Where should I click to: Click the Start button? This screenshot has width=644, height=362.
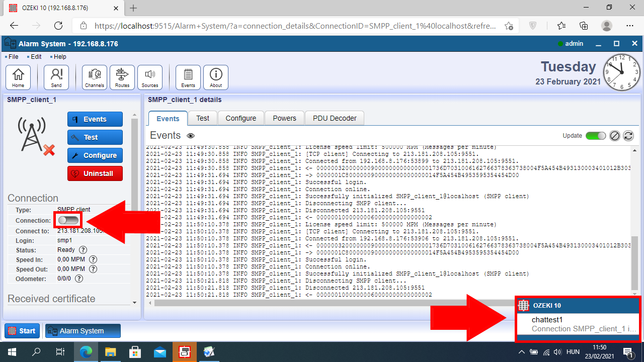point(22,331)
